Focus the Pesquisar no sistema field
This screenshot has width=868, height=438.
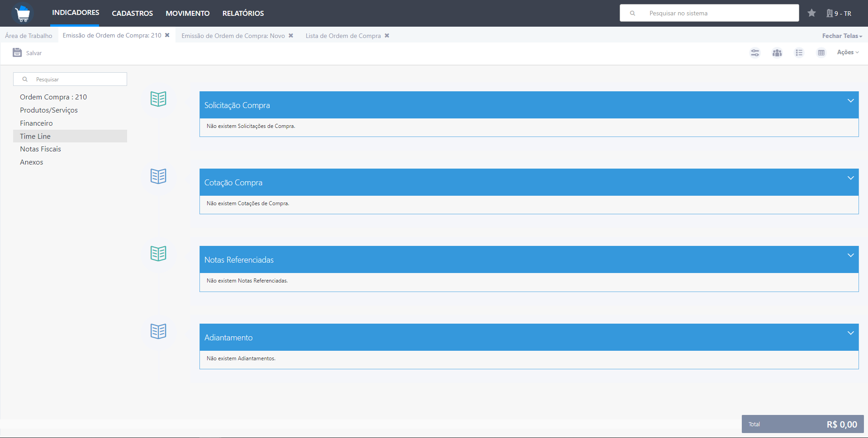[x=709, y=13]
